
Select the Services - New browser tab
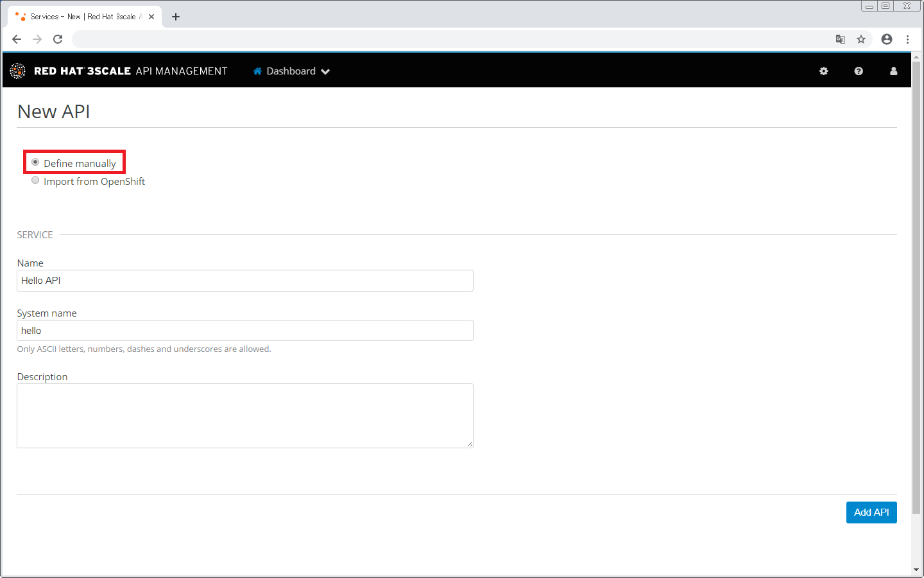(85, 17)
